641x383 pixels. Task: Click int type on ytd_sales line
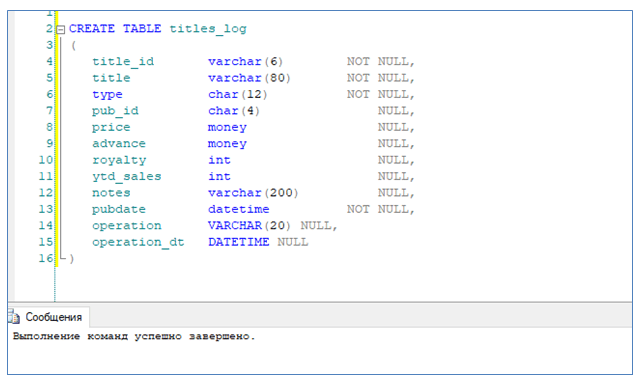[x=220, y=176]
